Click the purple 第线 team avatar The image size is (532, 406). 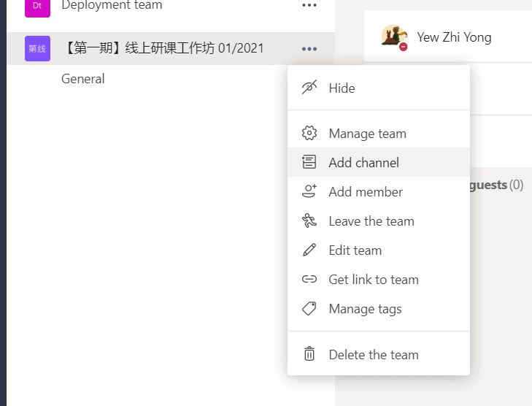coord(37,49)
